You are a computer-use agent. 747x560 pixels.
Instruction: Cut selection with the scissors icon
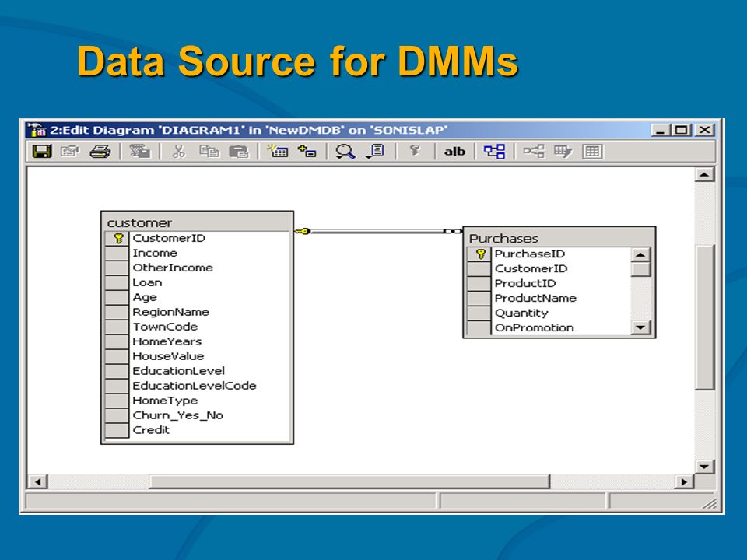coord(179,152)
